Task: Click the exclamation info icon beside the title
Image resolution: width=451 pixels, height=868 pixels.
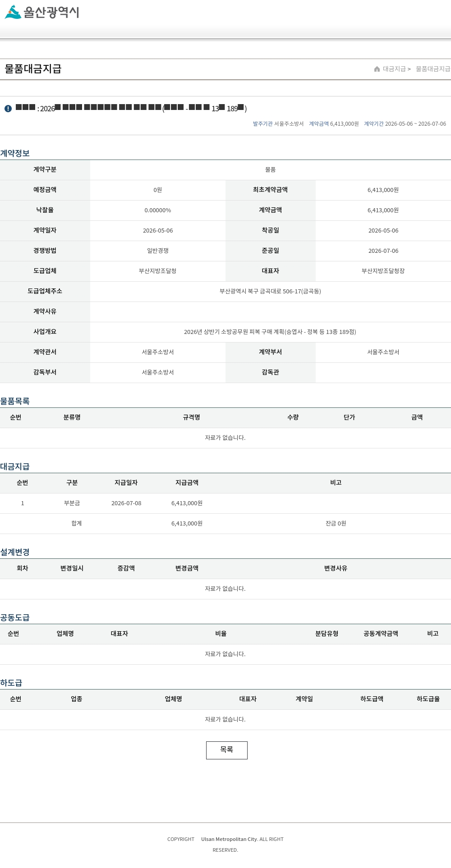Action: pyautogui.click(x=8, y=109)
